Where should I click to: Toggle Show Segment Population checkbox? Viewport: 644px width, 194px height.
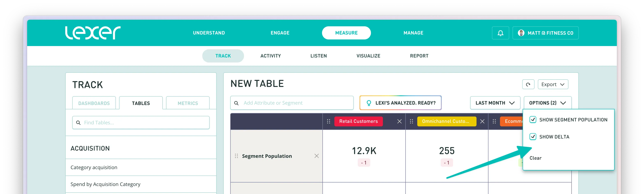(533, 120)
